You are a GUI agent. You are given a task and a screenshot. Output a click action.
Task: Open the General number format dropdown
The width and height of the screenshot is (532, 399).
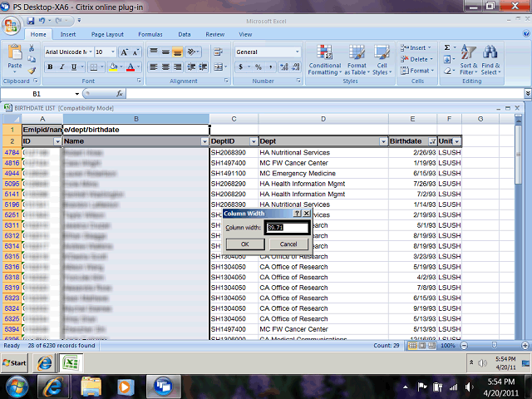tap(298, 52)
